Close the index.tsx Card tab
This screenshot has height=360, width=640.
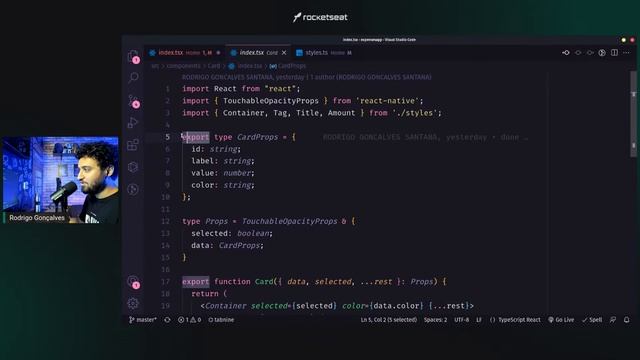tap(284, 53)
